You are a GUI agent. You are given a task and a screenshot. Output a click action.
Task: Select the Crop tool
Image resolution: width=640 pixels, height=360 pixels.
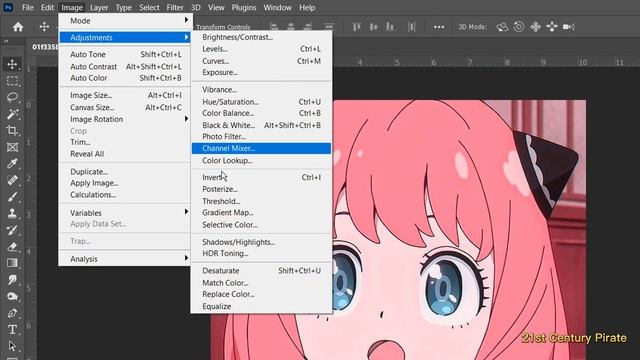click(x=12, y=131)
